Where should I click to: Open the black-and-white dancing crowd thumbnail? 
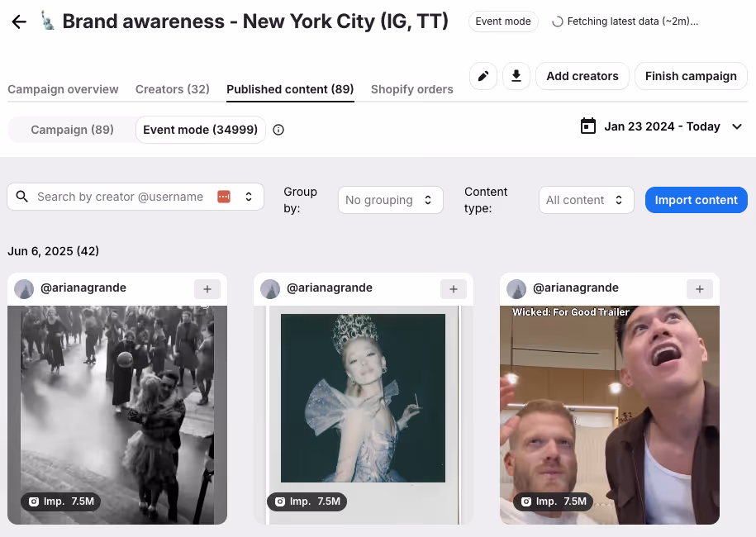117,415
